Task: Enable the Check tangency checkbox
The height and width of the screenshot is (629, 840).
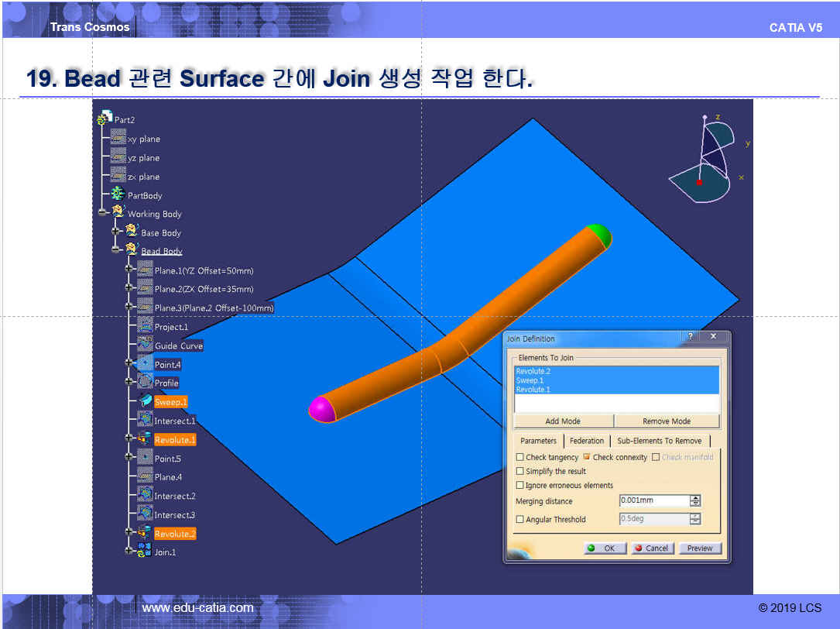Action: click(x=520, y=457)
